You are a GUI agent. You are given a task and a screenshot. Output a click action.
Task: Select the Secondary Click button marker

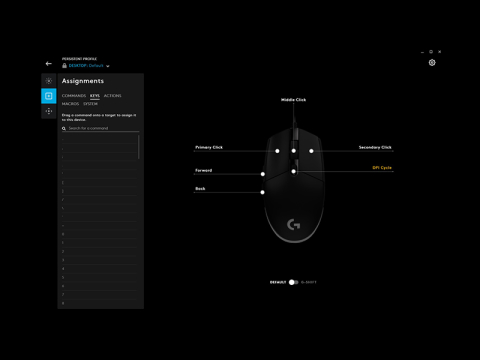[x=311, y=151]
